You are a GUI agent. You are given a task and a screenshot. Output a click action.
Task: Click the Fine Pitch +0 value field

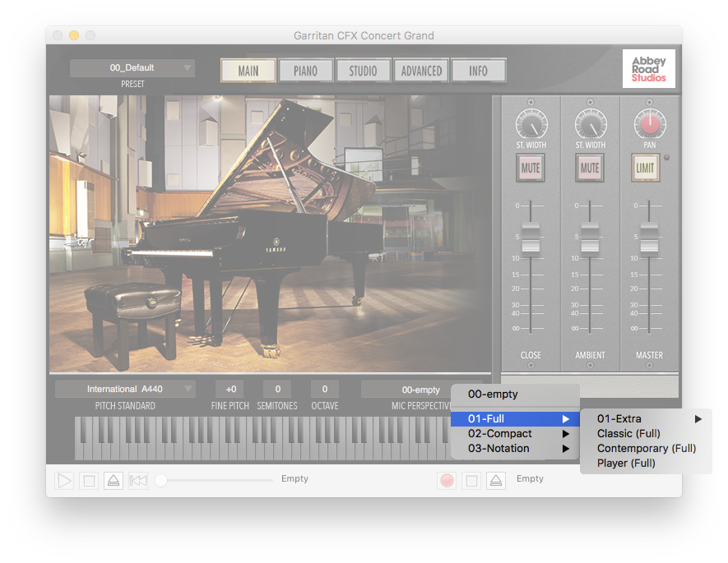231,389
